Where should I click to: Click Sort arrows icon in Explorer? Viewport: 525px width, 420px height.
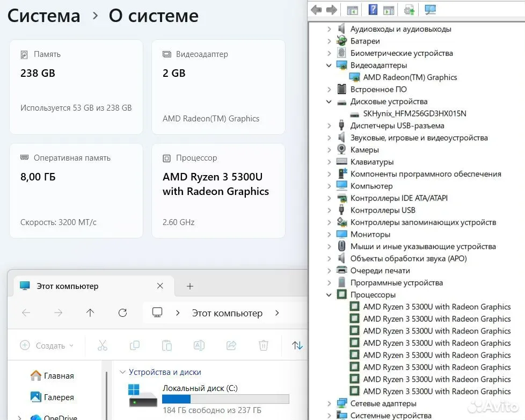point(297,345)
